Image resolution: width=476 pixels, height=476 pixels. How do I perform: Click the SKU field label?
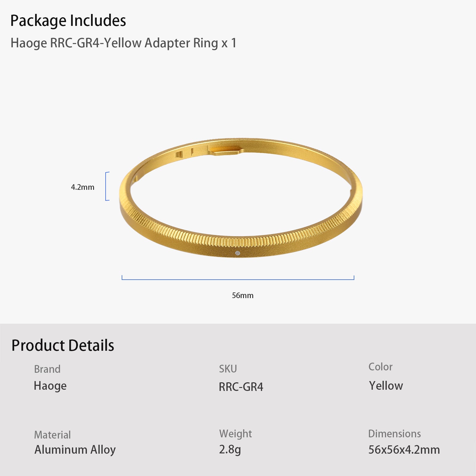pyautogui.click(x=228, y=369)
